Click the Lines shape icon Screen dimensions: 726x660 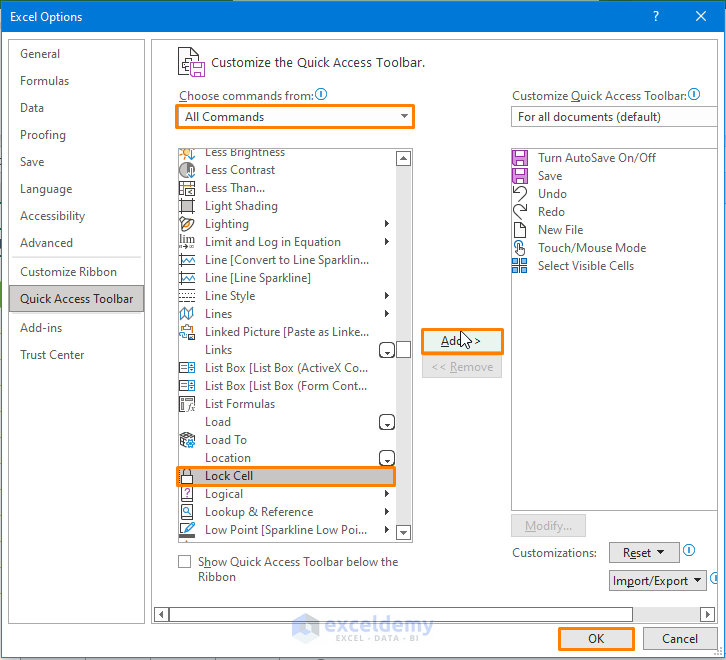[187, 314]
